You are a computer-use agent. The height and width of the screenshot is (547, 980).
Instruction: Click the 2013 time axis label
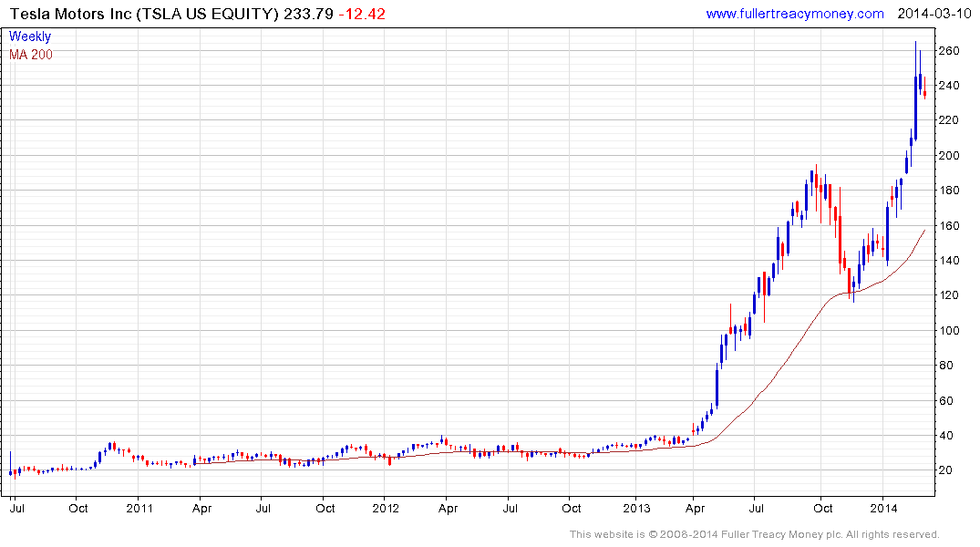click(x=636, y=508)
